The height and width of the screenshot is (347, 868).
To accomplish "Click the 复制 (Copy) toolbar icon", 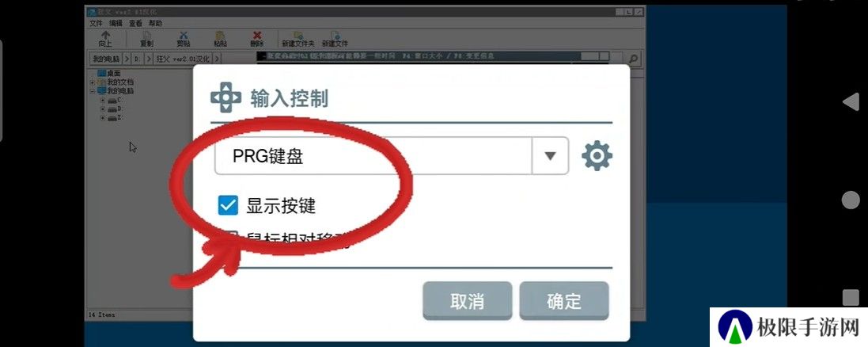I will point(146,38).
